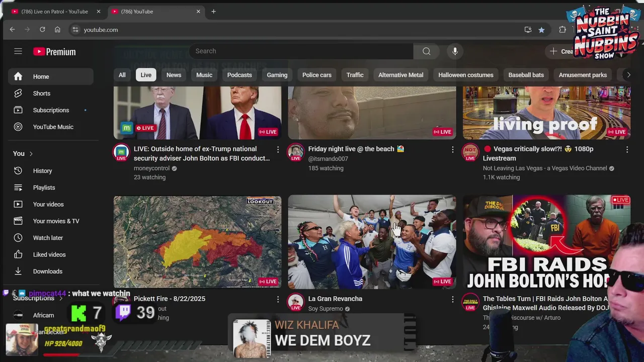This screenshot has height=362, width=644.
Task: Open options menu for John Bolton live video
Action: (x=278, y=149)
